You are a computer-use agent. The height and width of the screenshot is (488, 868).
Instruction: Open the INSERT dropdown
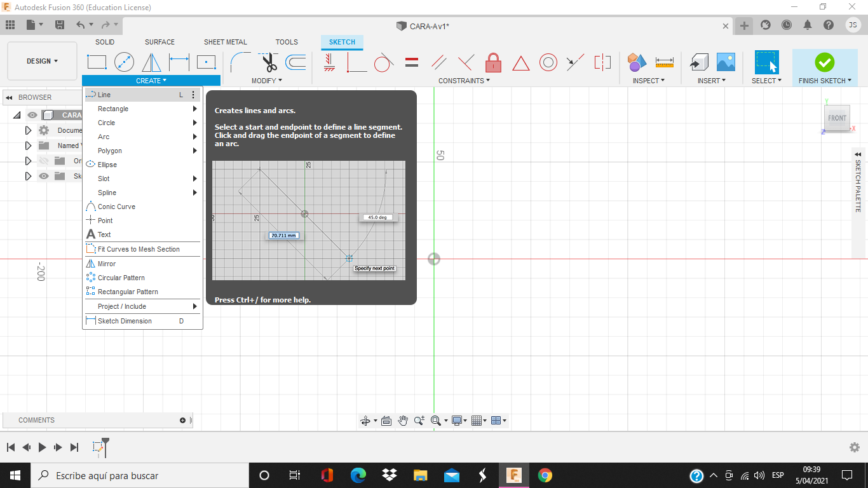click(x=712, y=81)
